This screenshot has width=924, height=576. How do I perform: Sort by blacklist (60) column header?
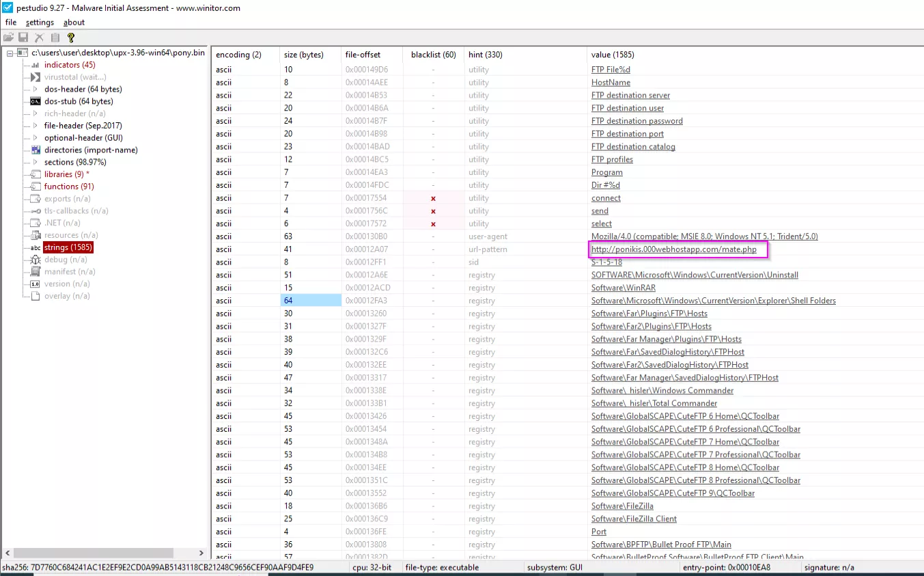(433, 55)
